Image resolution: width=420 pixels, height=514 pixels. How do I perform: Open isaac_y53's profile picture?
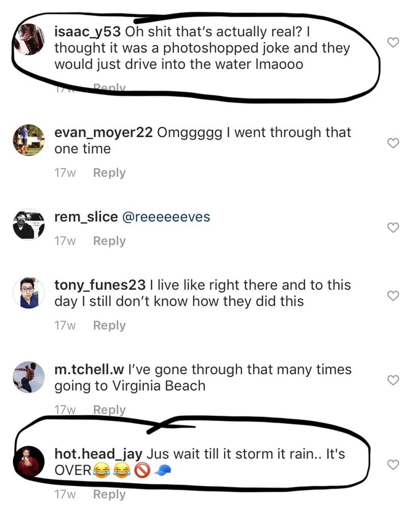point(29,39)
